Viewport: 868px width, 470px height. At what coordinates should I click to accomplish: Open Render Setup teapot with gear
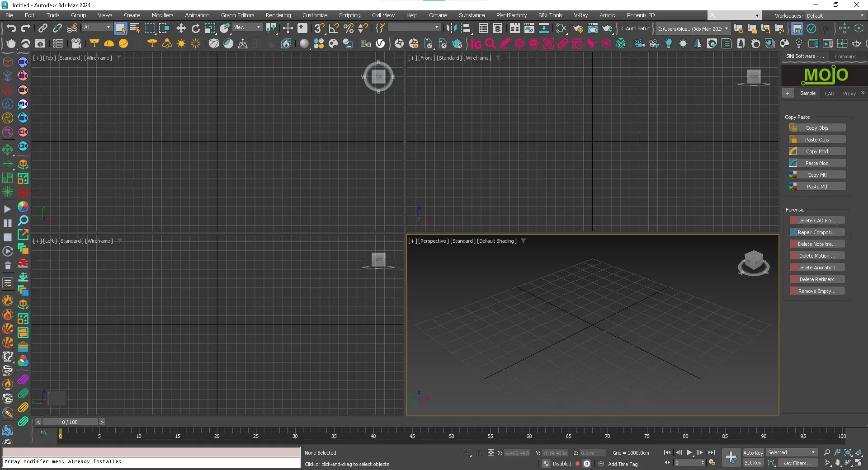(578, 28)
